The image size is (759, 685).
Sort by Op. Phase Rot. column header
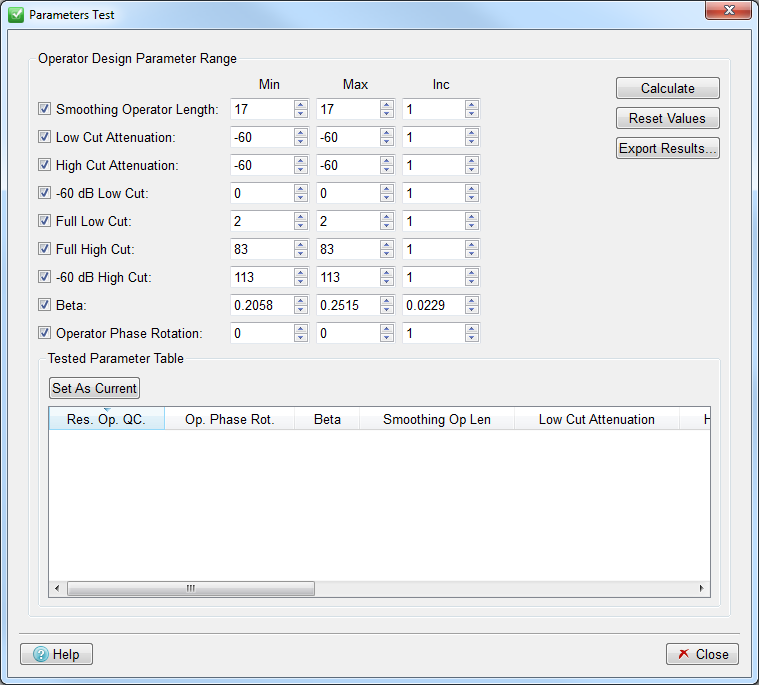tap(229, 419)
